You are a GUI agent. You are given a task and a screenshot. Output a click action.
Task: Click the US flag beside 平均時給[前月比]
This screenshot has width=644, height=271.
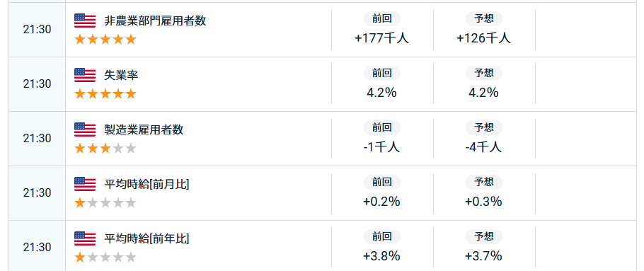coord(85,185)
